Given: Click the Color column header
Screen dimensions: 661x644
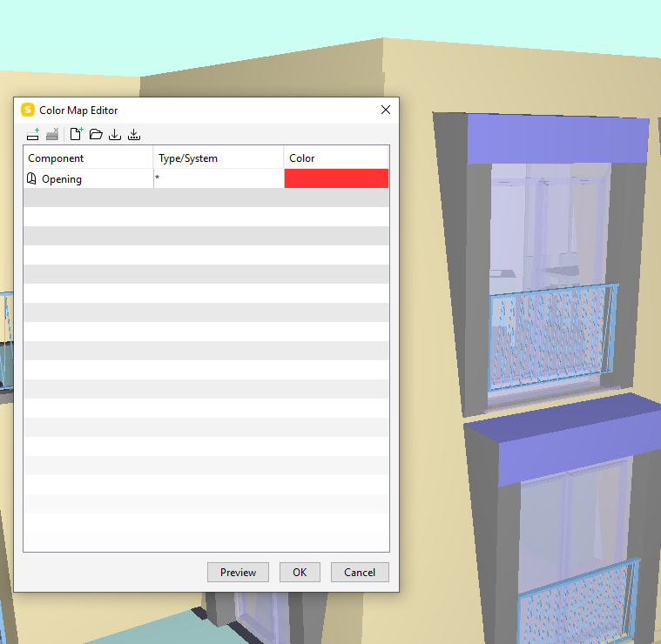Looking at the screenshot, I should [x=336, y=158].
